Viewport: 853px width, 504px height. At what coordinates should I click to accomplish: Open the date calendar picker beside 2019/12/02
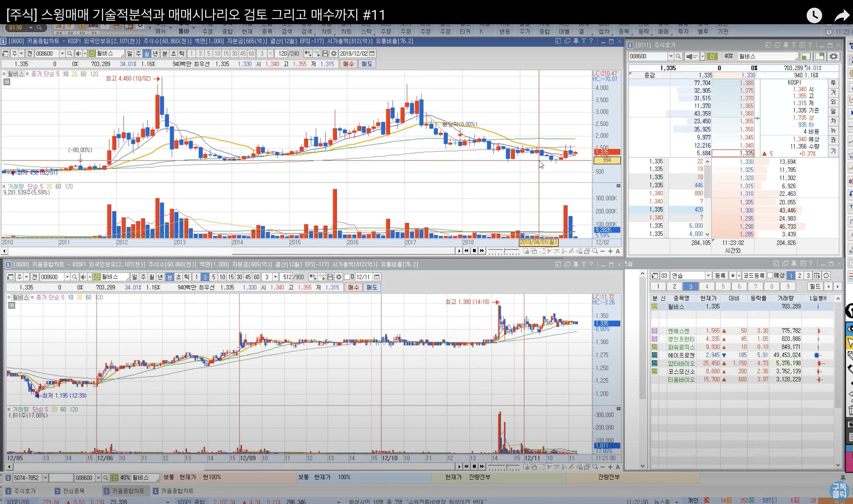click(372, 54)
